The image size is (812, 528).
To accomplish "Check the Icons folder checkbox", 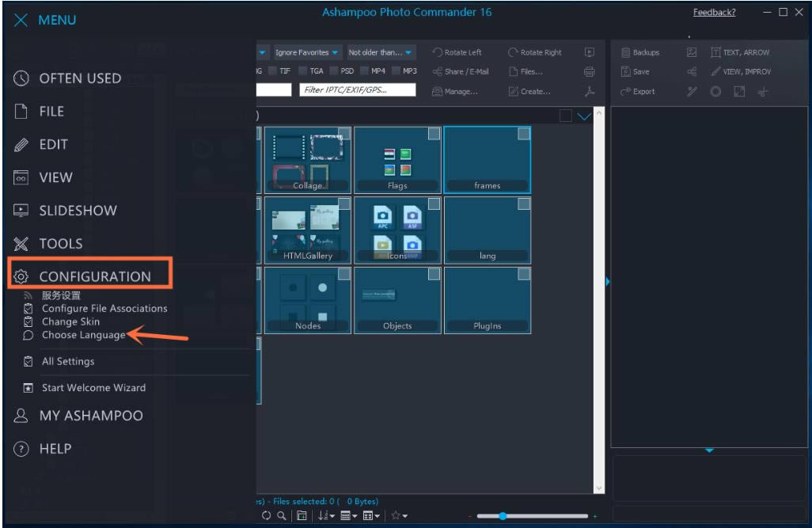I will coord(434,203).
